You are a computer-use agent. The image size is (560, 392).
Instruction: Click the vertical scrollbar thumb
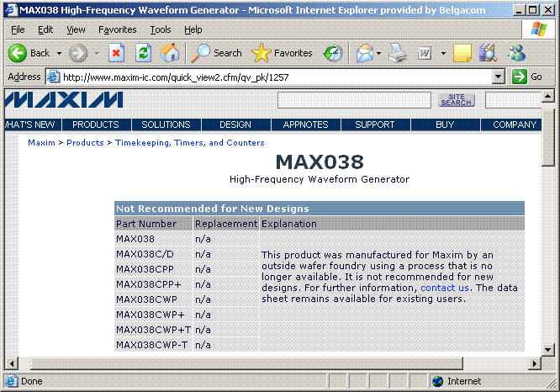(548, 138)
